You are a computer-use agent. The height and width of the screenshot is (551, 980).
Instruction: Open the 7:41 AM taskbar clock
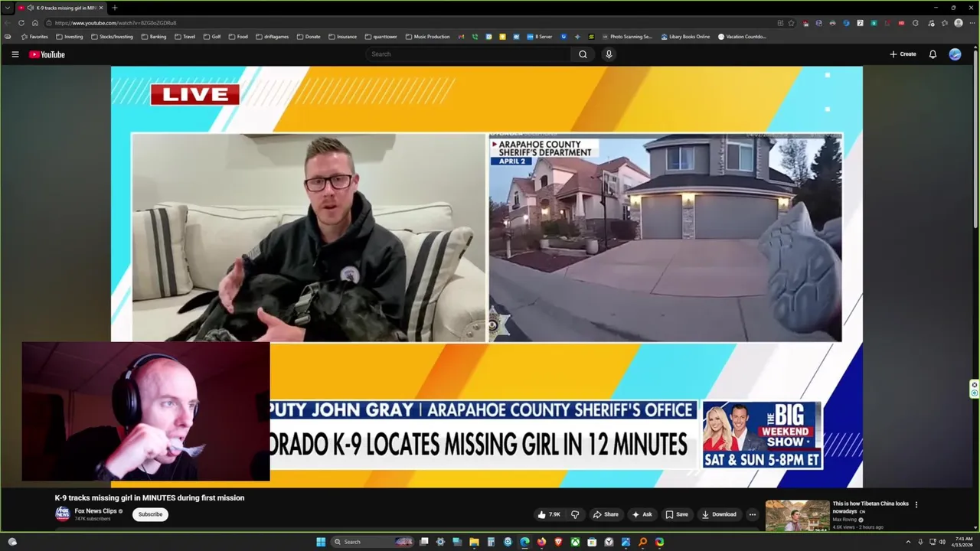962,542
